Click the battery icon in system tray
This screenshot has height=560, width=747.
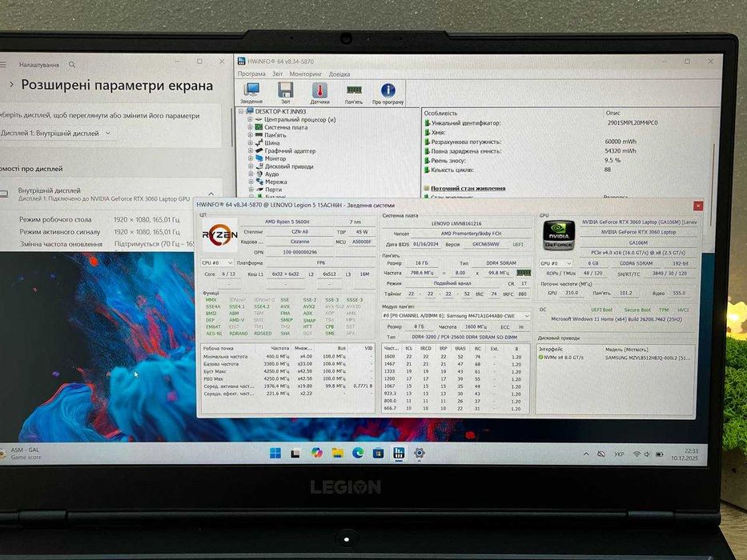pyautogui.click(x=660, y=454)
